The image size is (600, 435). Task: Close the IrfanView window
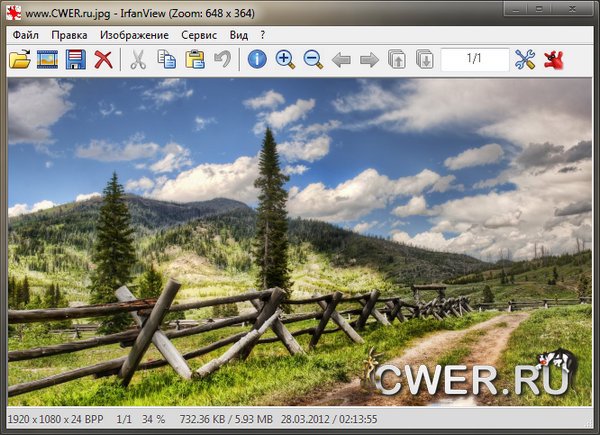pos(572,9)
